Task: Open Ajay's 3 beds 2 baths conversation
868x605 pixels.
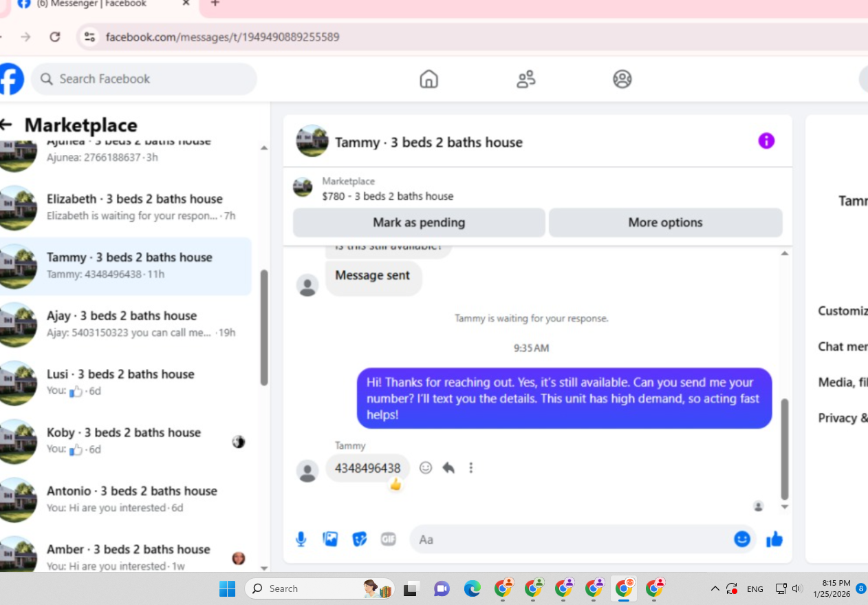Action: click(x=126, y=324)
